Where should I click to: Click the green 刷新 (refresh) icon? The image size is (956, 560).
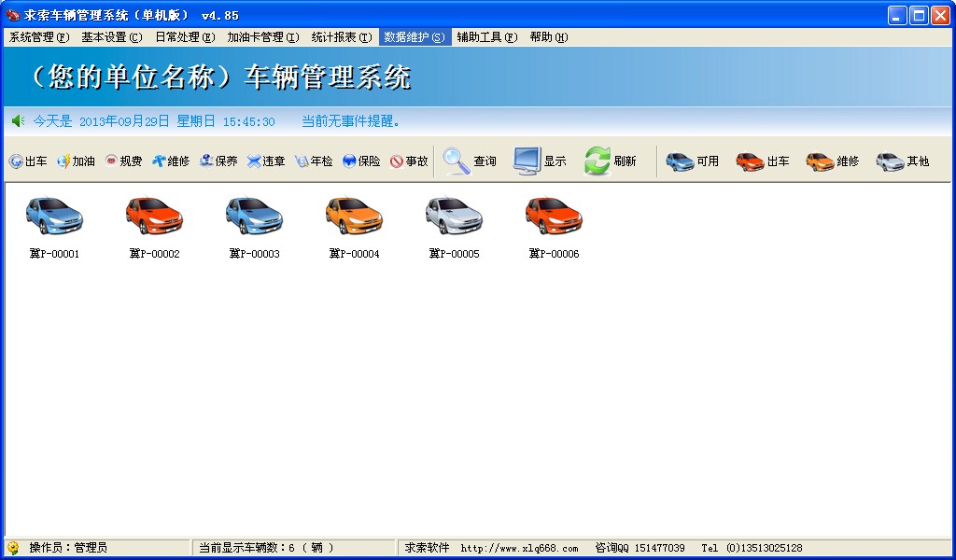pos(612,159)
